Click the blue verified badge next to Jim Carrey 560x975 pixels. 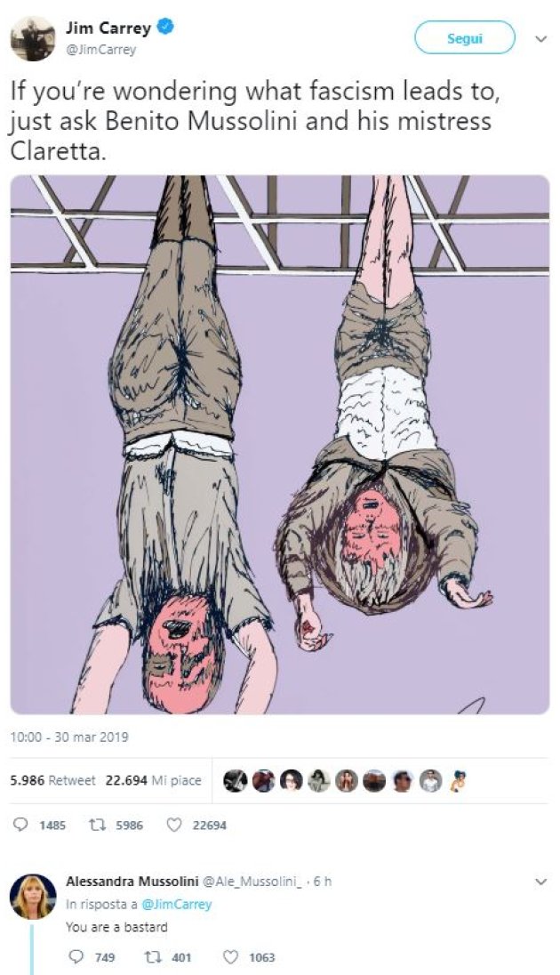click(166, 27)
